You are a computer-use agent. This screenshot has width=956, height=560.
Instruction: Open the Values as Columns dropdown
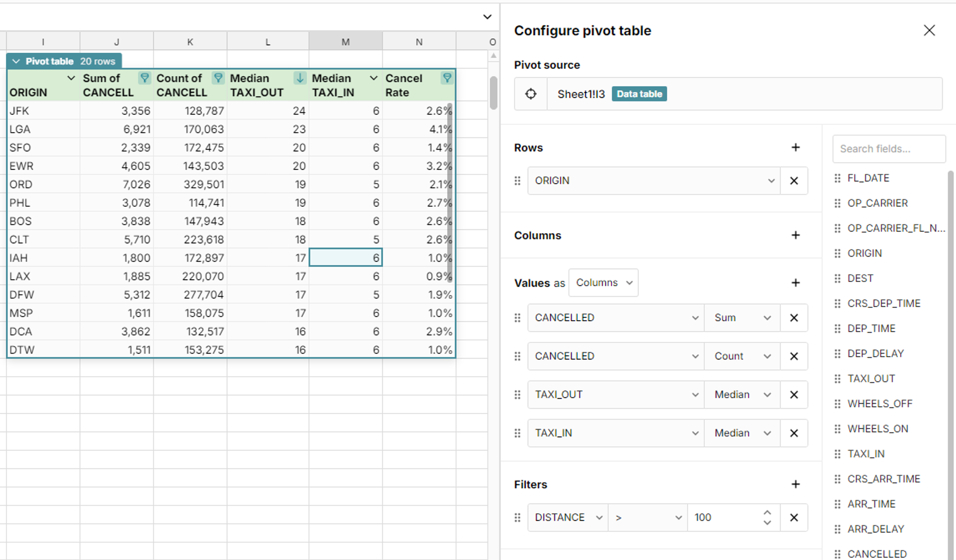point(603,283)
